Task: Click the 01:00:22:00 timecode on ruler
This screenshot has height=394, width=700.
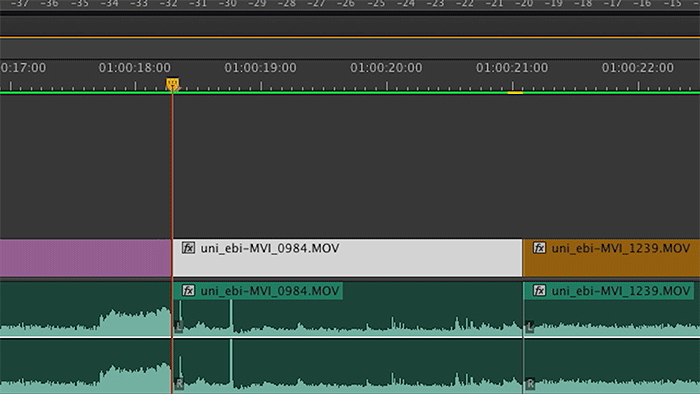Action: 638,68
